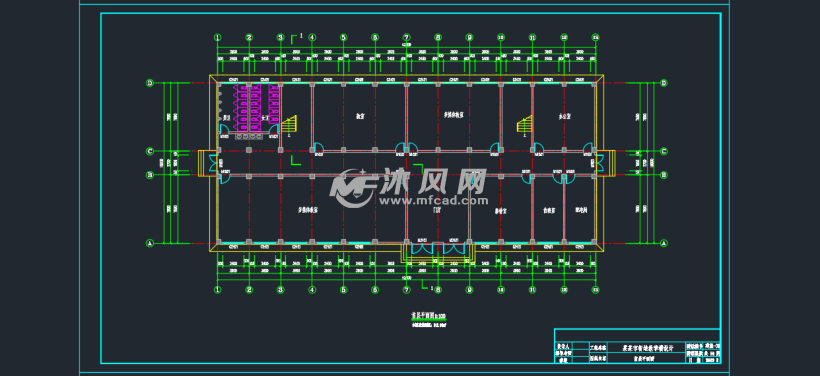This screenshot has width=820, height=376.
Task: Select grid axis bubble 2 in bottom row
Action: click(x=249, y=289)
